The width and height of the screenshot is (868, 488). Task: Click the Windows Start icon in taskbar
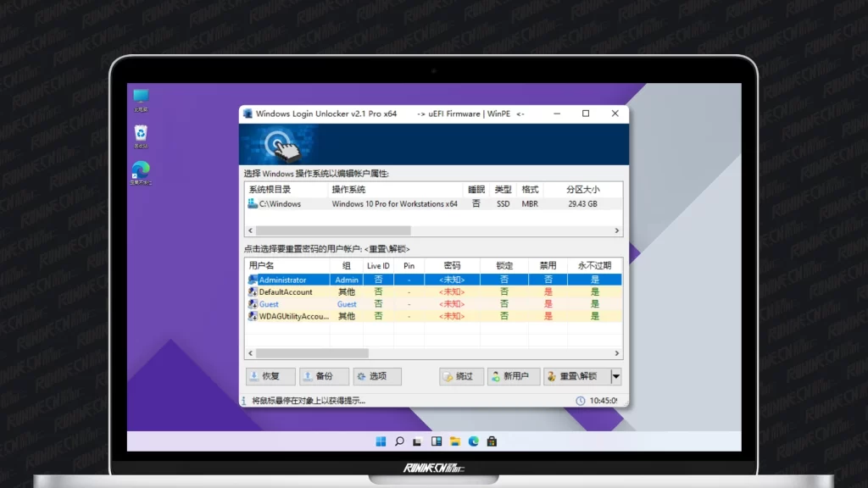tap(381, 441)
